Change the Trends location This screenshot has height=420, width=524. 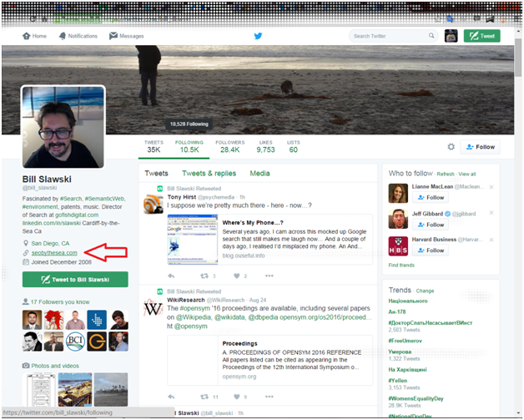pos(425,291)
